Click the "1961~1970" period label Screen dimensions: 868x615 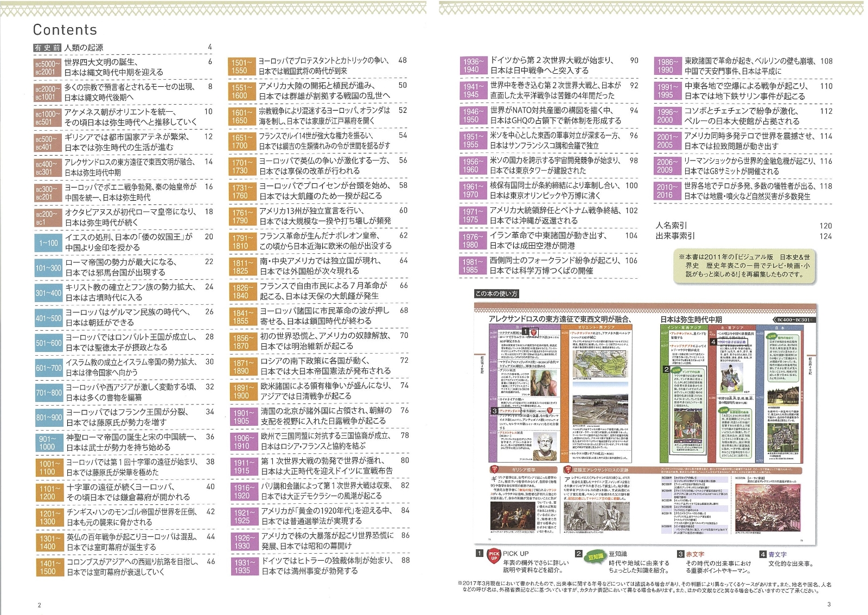473,190
